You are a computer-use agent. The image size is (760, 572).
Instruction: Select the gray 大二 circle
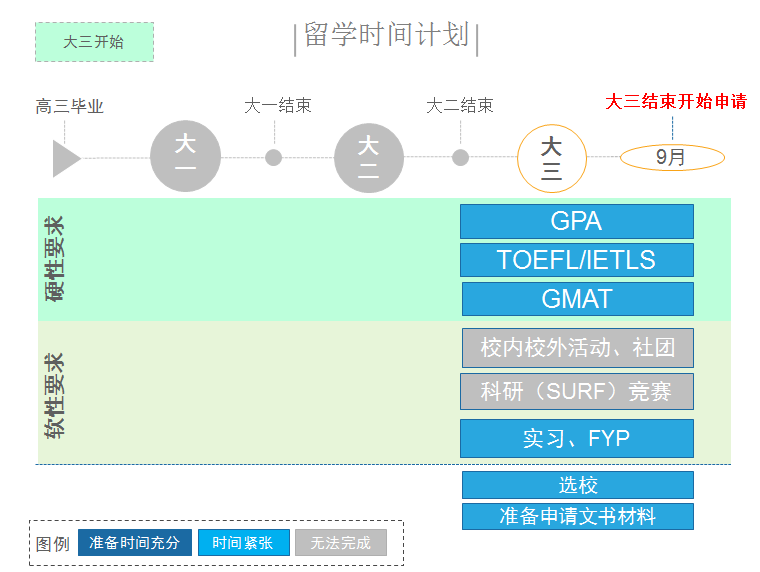368,158
